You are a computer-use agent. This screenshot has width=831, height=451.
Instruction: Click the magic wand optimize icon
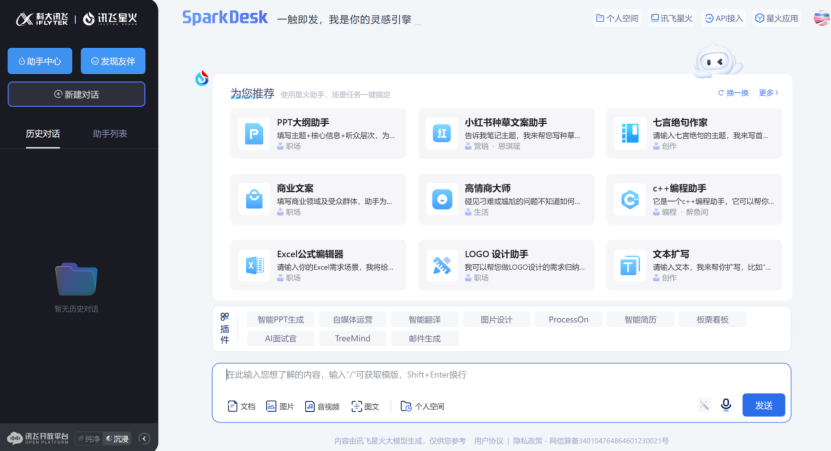[704, 405]
